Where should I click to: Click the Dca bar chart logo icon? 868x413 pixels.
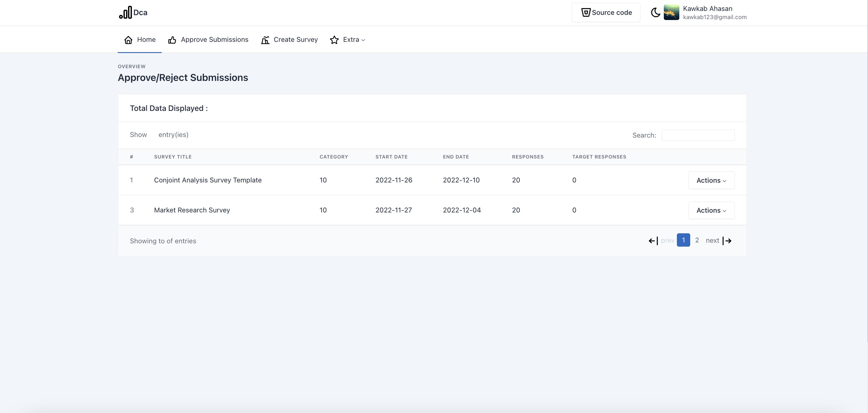click(x=126, y=13)
